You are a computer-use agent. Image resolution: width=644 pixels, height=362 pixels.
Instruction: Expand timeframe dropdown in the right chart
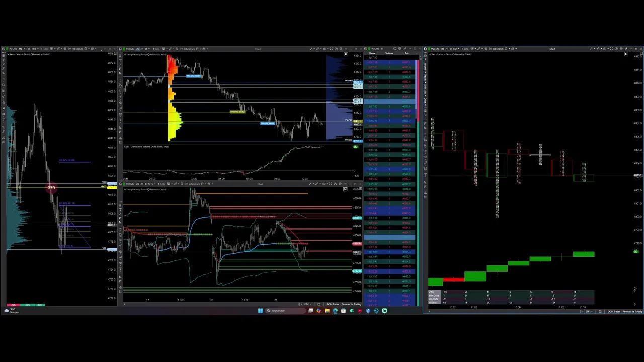[x=459, y=49]
